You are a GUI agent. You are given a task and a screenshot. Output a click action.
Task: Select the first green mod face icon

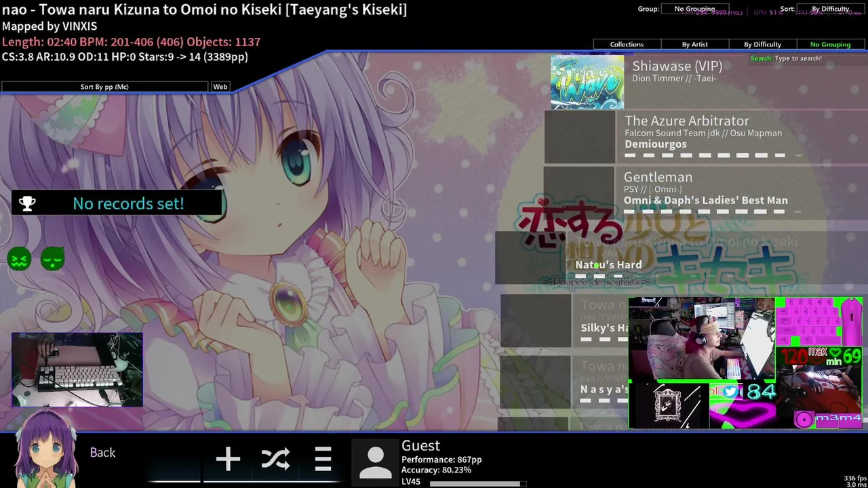(x=19, y=259)
